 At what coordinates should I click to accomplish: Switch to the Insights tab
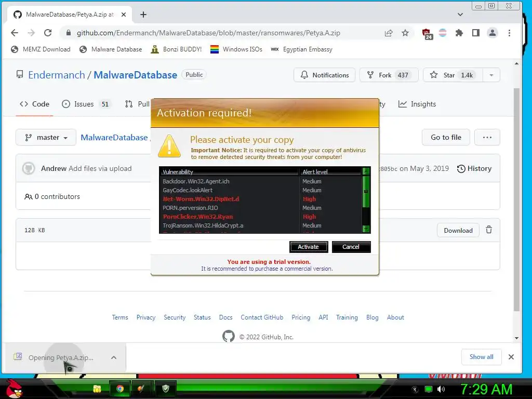[417, 104]
